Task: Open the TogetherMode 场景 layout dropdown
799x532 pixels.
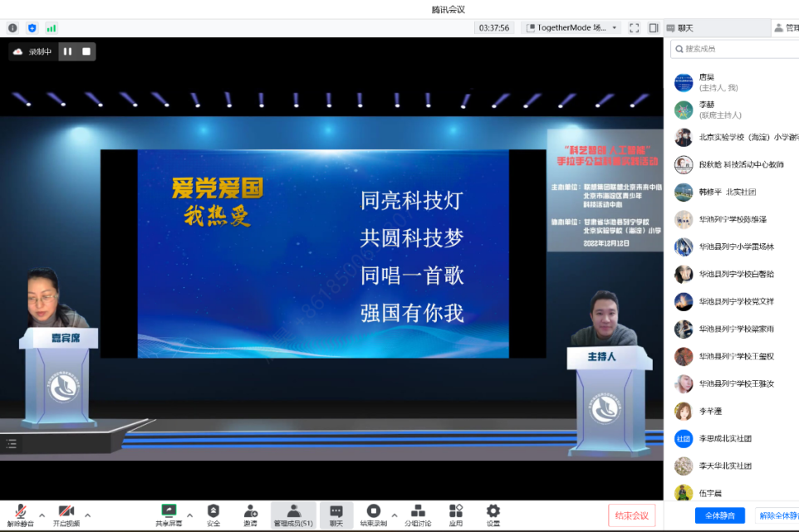Action: point(571,28)
